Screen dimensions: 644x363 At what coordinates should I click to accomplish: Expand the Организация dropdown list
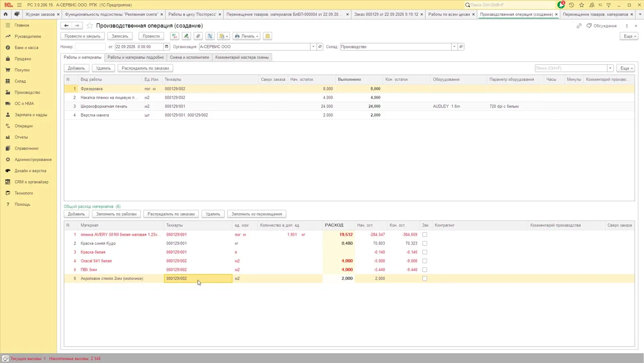pyautogui.click(x=313, y=47)
